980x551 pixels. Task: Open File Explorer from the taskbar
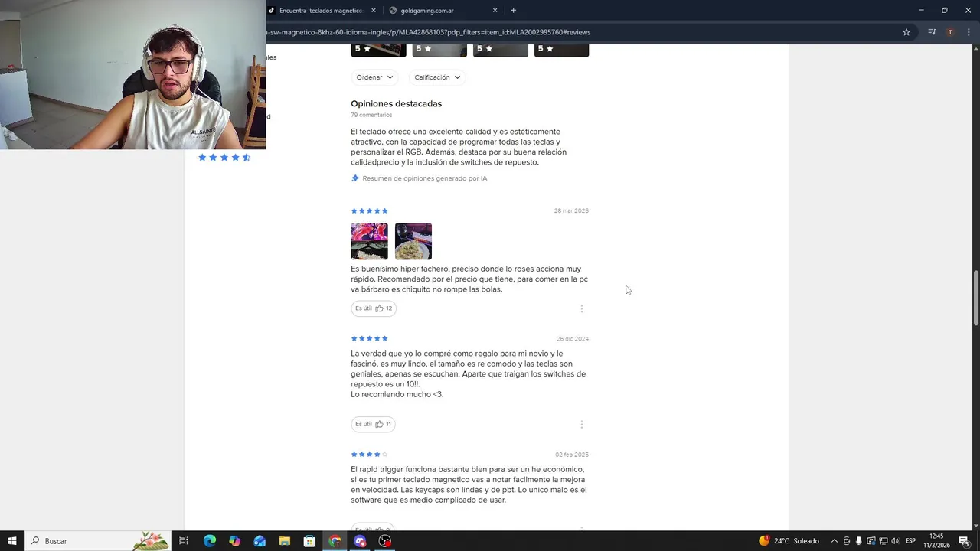(285, 541)
